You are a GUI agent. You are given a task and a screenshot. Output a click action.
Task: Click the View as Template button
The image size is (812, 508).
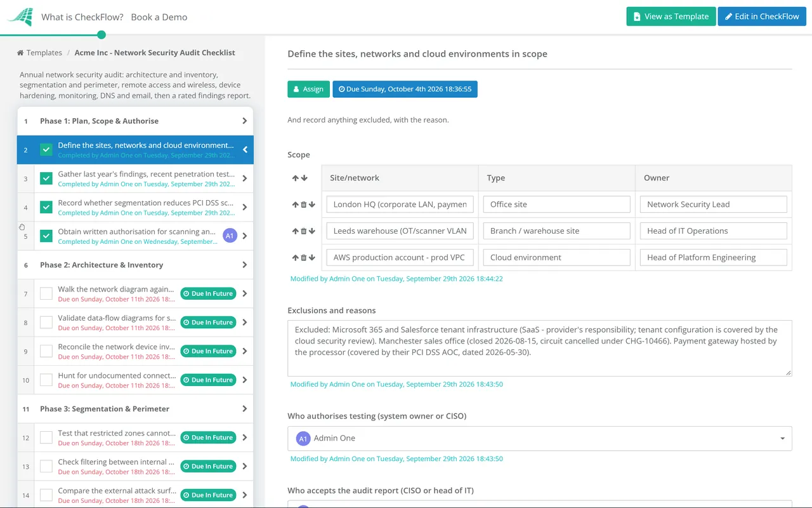[x=671, y=17]
